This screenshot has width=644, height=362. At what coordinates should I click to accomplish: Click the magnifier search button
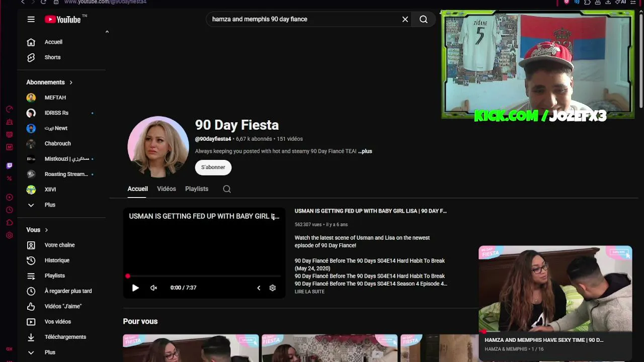[424, 19]
